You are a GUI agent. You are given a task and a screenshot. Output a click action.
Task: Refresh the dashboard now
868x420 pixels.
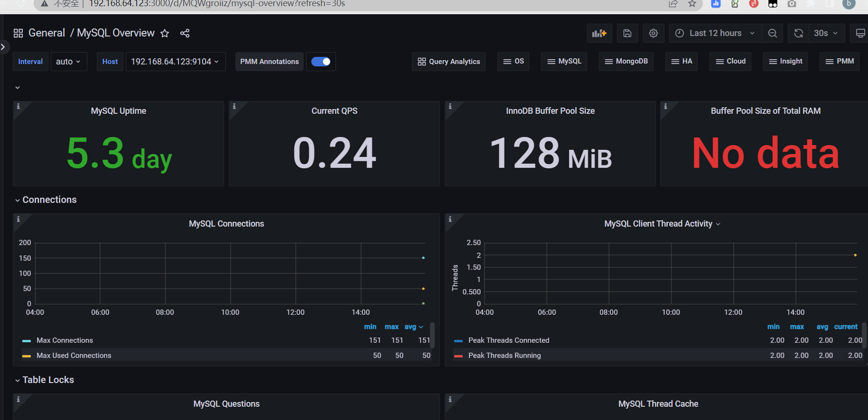click(x=799, y=33)
